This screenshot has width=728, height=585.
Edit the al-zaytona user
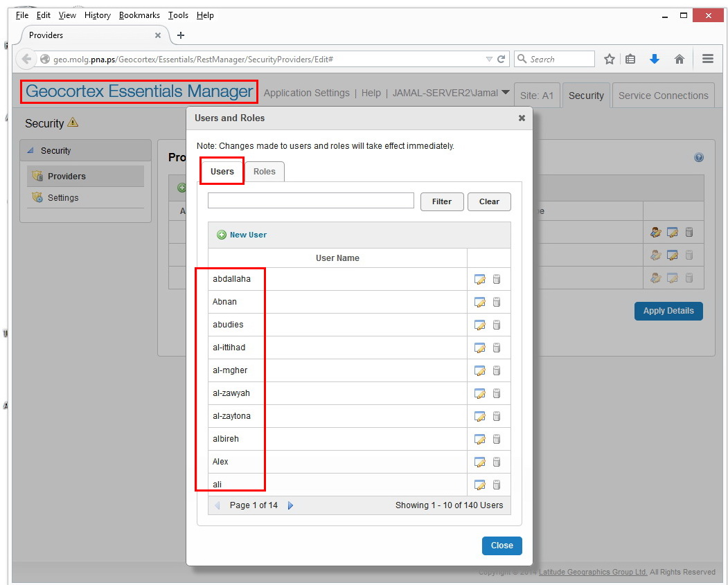point(479,416)
